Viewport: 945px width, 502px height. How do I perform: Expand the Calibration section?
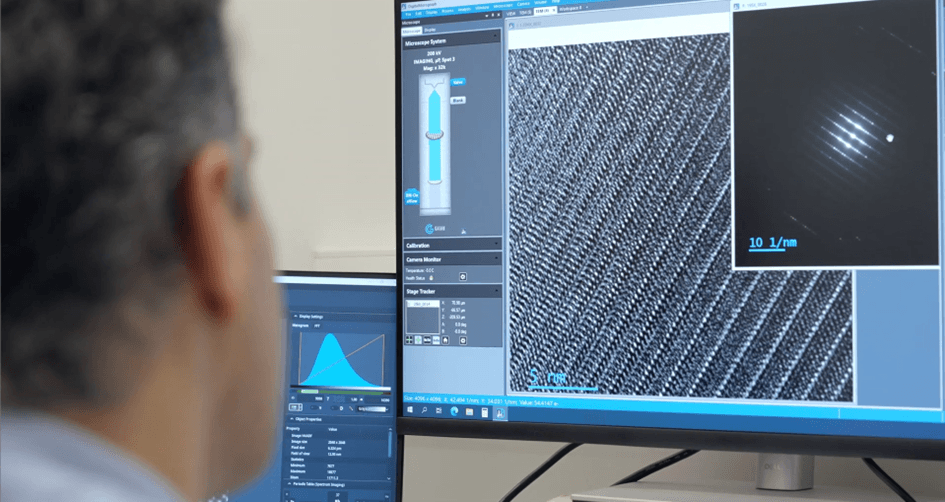497,244
